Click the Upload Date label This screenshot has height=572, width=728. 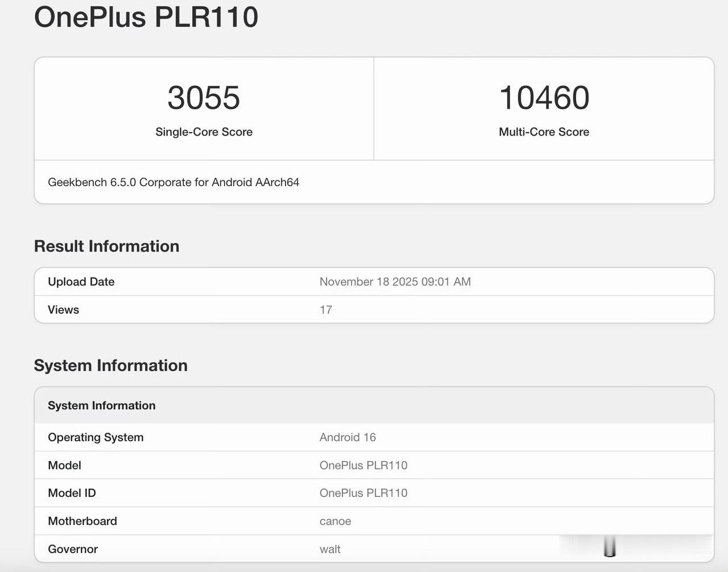click(x=81, y=282)
